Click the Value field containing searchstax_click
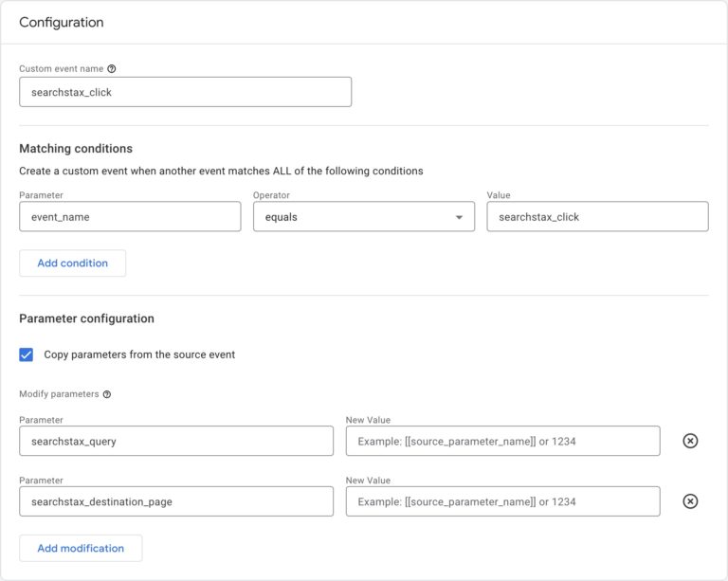728x581 pixels. pos(597,216)
